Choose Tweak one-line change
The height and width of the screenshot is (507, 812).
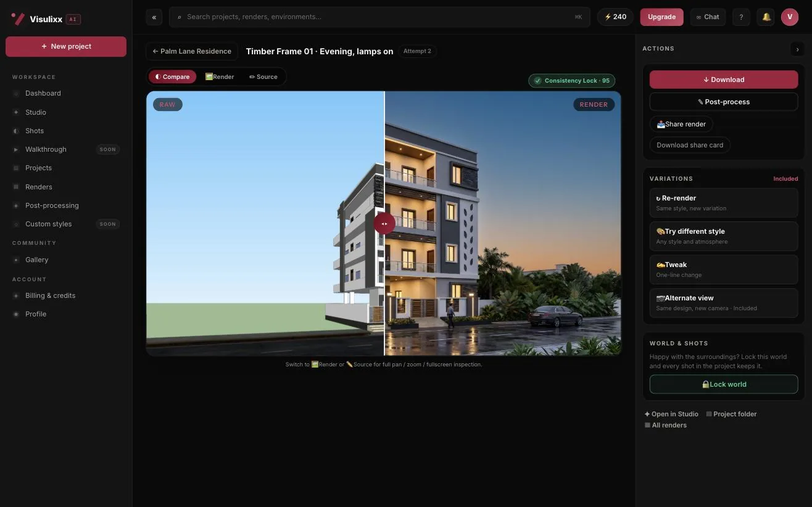pos(724,269)
